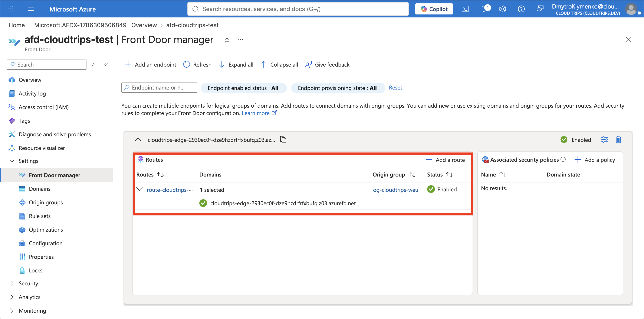
Task: Open the notifications bell
Action: (x=484, y=9)
